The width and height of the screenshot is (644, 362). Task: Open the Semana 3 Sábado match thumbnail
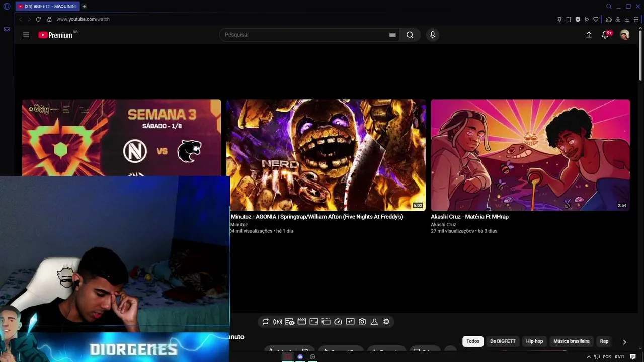(x=121, y=137)
